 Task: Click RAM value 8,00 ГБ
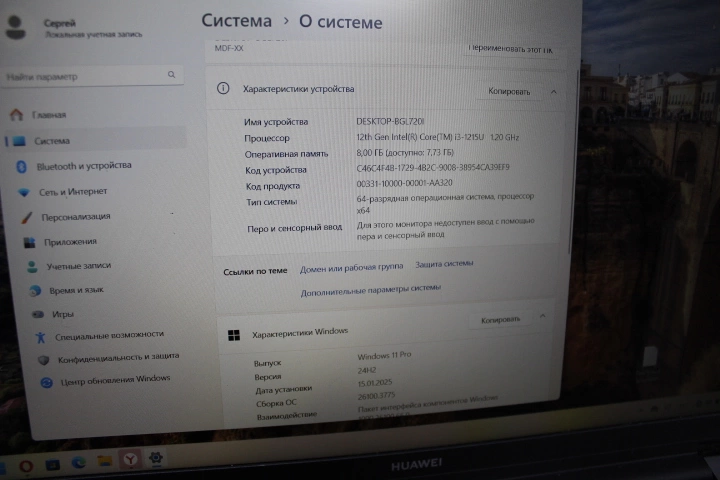click(x=405, y=152)
